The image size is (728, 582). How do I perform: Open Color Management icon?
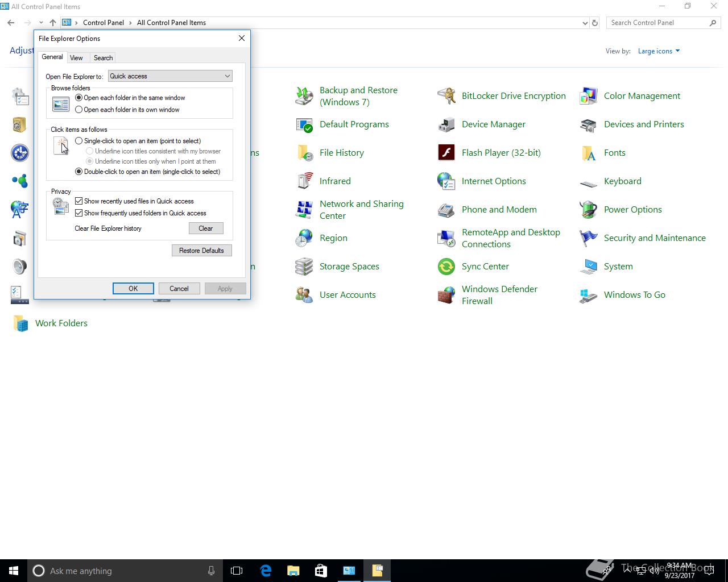click(589, 96)
